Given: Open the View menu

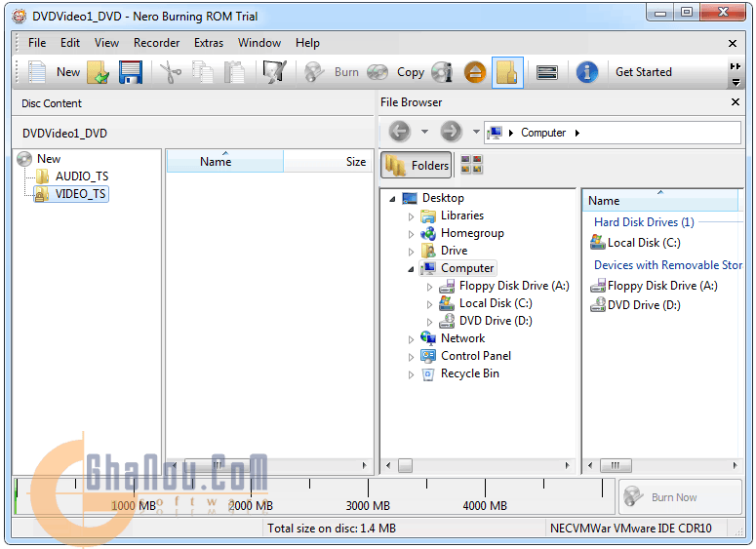Looking at the screenshot, I should point(106,43).
